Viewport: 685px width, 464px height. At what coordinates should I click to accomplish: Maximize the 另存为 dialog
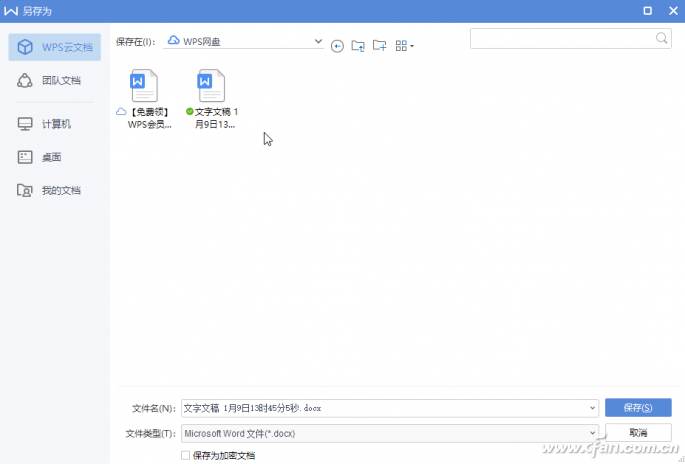pyautogui.click(x=647, y=11)
